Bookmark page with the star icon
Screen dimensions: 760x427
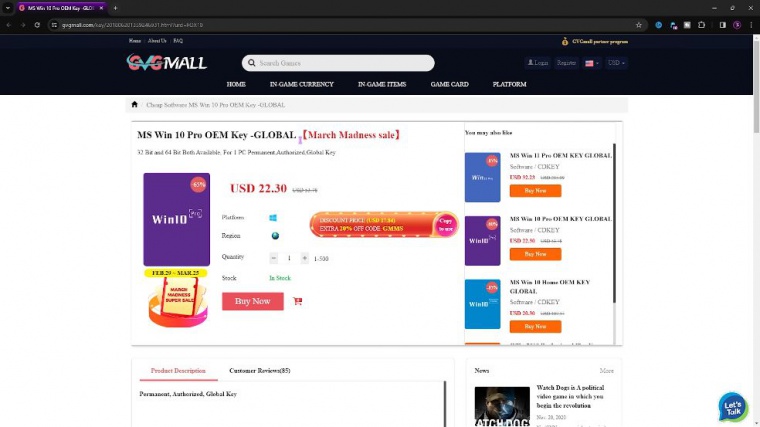tap(638, 25)
